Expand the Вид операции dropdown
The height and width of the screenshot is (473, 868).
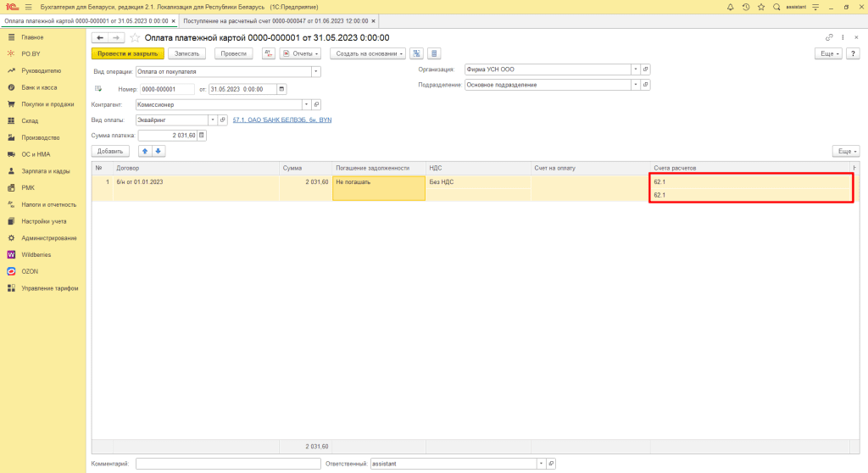[316, 72]
